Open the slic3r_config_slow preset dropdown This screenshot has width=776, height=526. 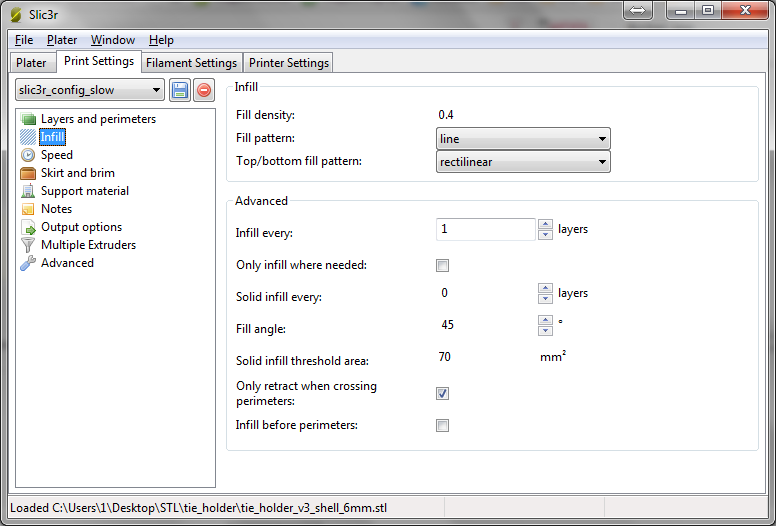90,90
